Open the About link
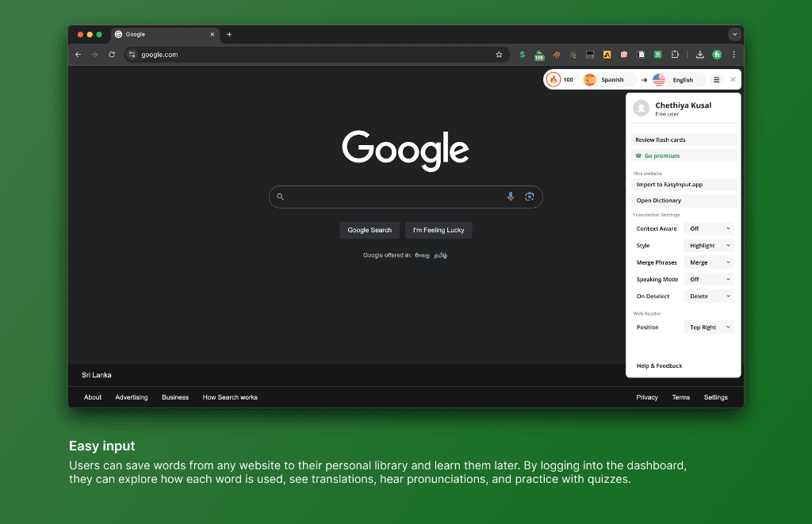Image resolution: width=812 pixels, height=524 pixels. click(93, 397)
